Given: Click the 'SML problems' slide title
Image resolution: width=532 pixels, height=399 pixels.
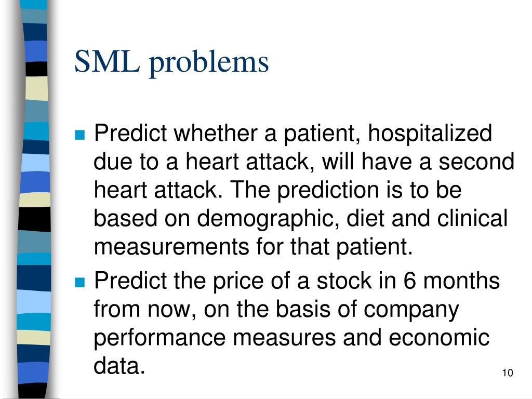Looking at the screenshot, I should click(171, 62).
